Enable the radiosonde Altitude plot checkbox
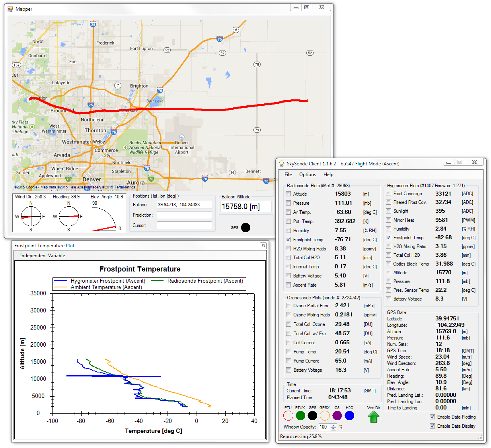Viewport: 491px width, 448px height. pyautogui.click(x=288, y=194)
